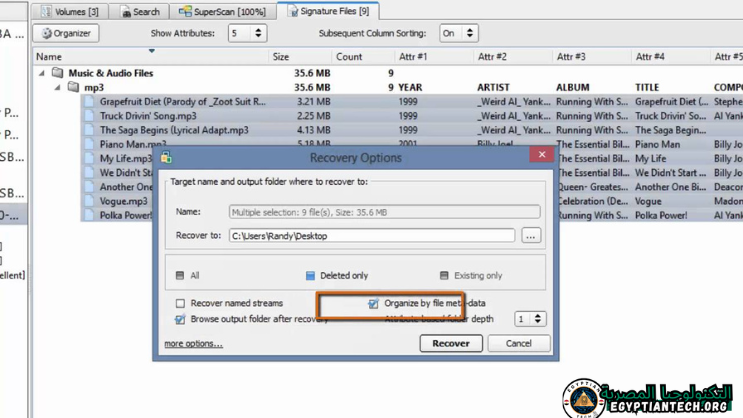This screenshot has height=418, width=743.
Task: Close the Recovery Options dialog
Action: [x=542, y=154]
